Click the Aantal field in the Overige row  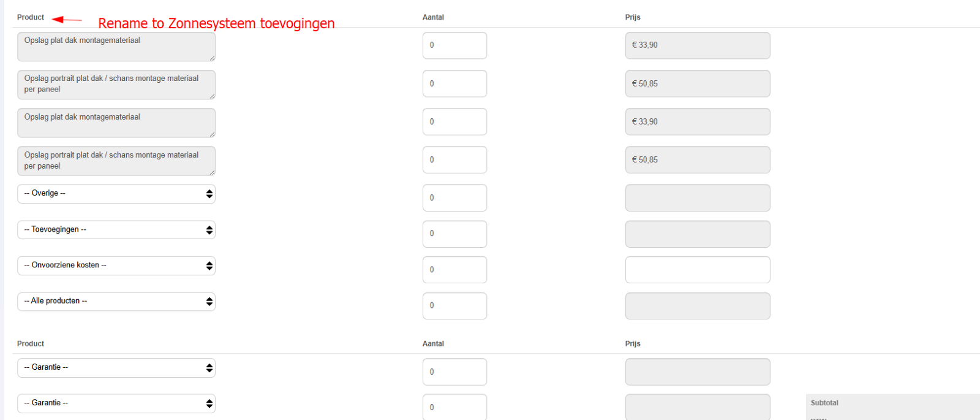(454, 198)
